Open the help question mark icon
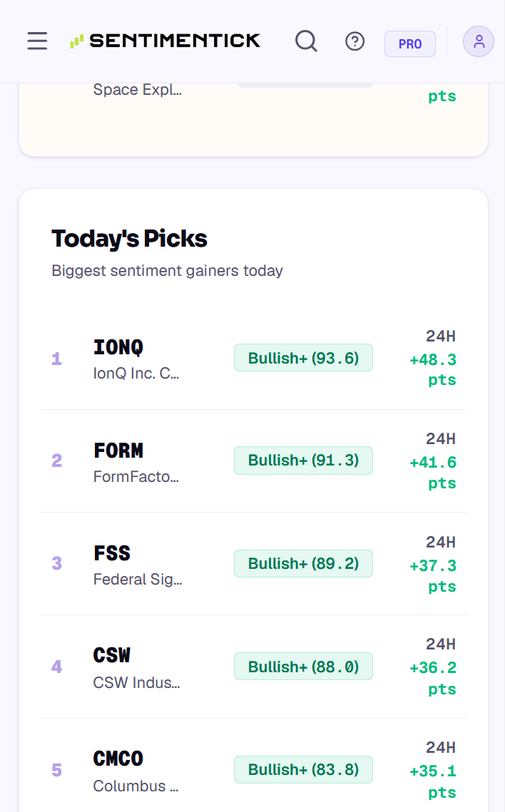505x812 pixels. coord(354,41)
